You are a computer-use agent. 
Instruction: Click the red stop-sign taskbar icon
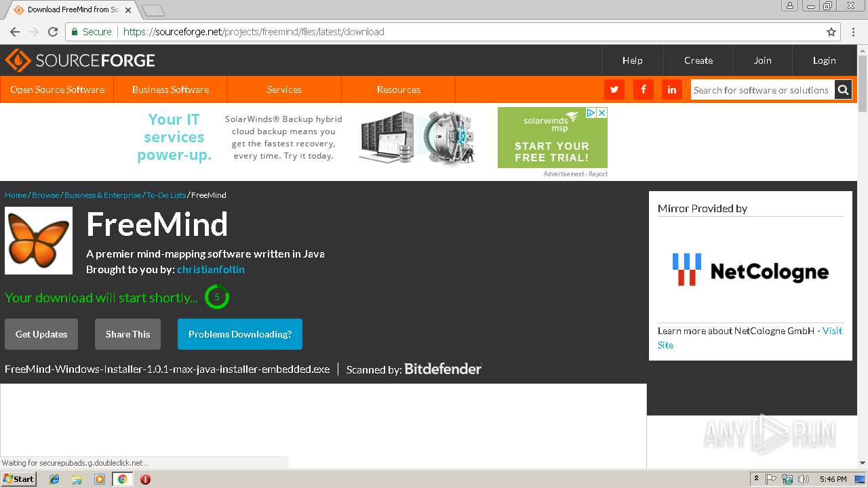pos(145,479)
